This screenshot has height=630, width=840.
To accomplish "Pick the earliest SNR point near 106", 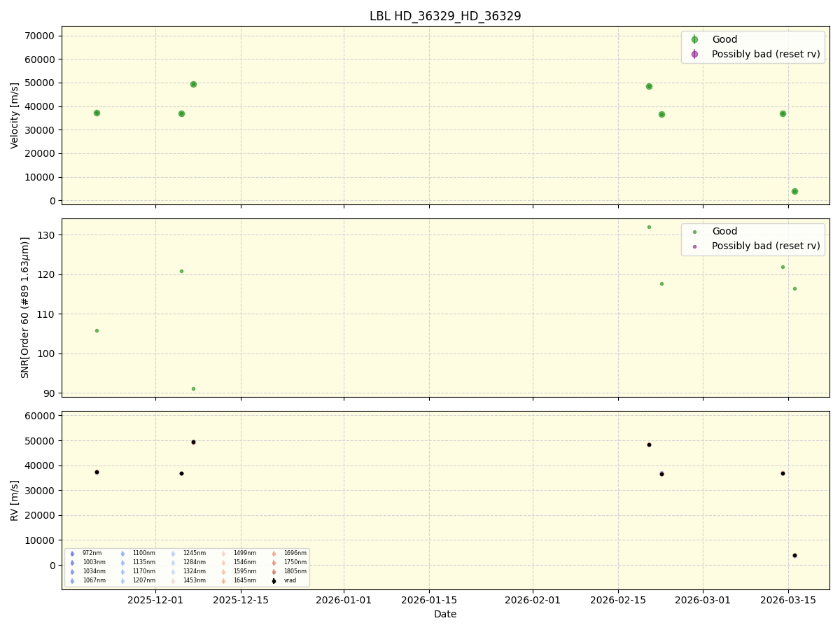I will [97, 330].
